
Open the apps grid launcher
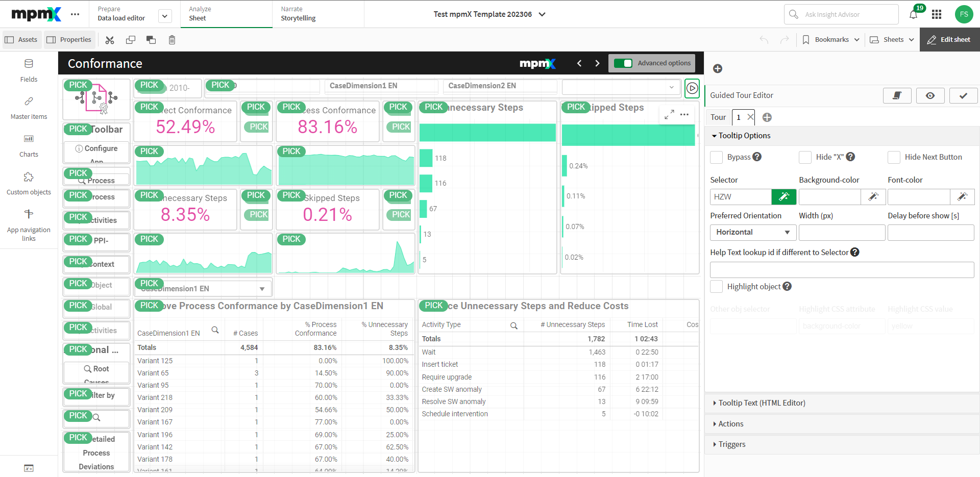coord(937,14)
